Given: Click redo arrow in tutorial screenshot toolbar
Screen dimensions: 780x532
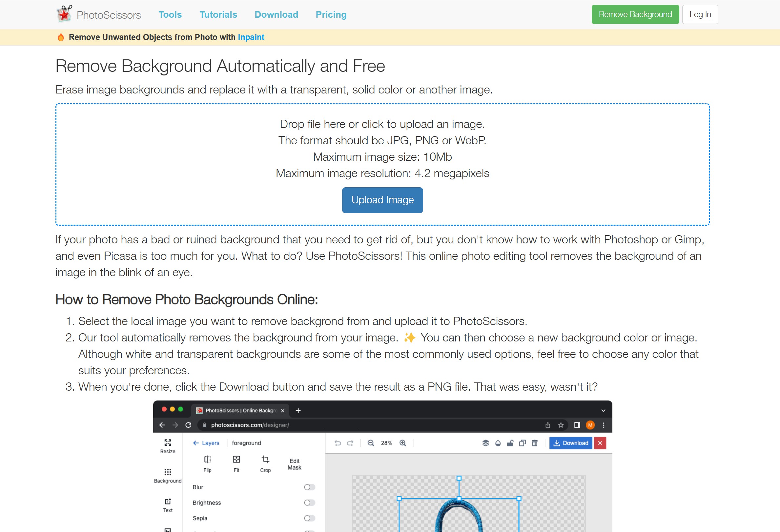Looking at the screenshot, I should coord(350,443).
